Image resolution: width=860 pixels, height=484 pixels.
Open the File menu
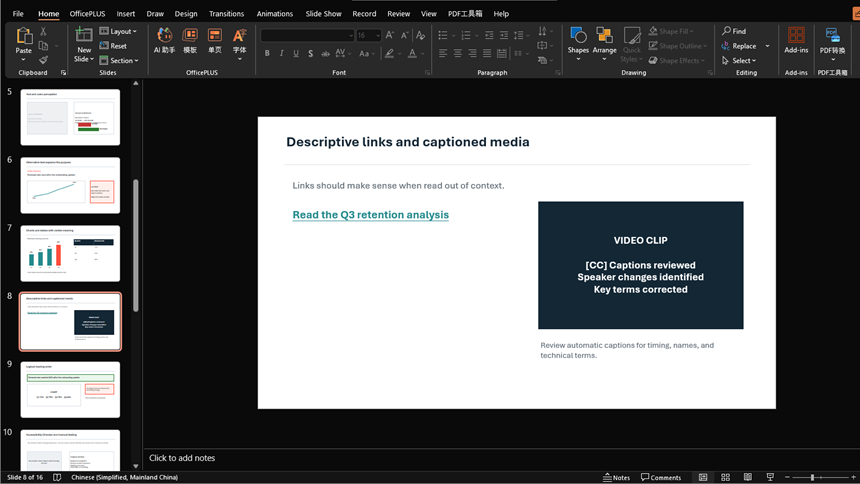click(x=18, y=14)
